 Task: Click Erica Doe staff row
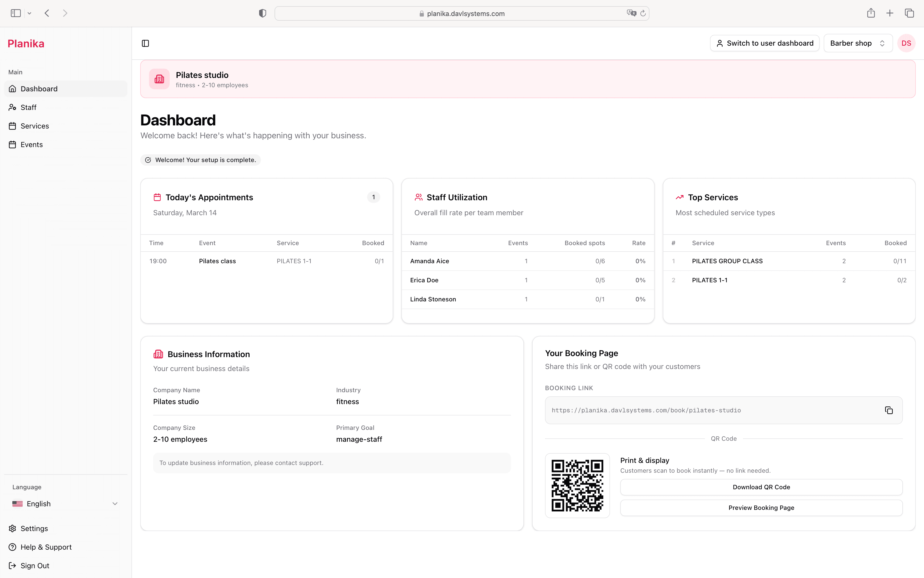point(528,280)
